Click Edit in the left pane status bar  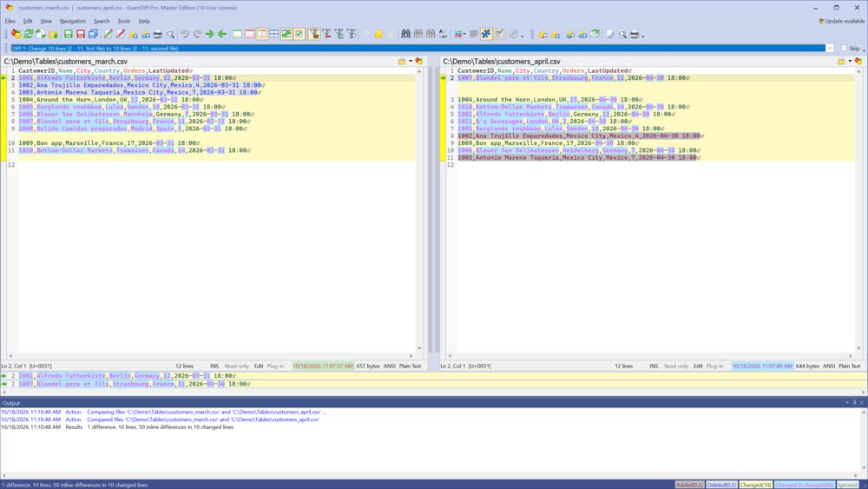259,366
